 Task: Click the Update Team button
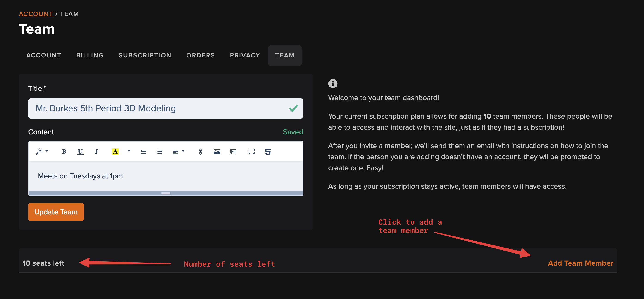coord(56,212)
